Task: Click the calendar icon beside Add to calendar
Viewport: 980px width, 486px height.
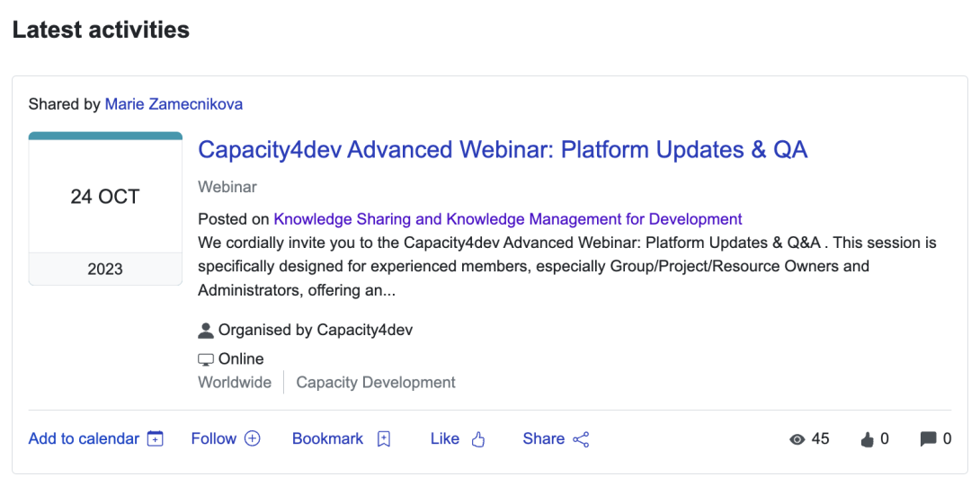Action: coord(156,439)
